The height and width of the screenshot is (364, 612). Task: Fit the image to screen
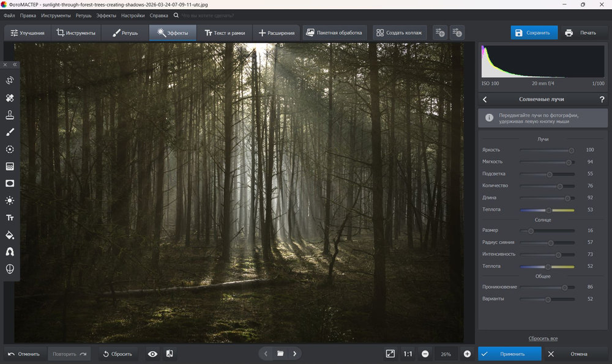[x=390, y=354]
